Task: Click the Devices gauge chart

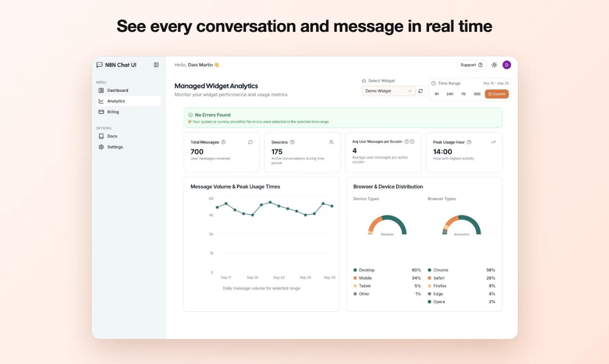Action: (x=387, y=225)
